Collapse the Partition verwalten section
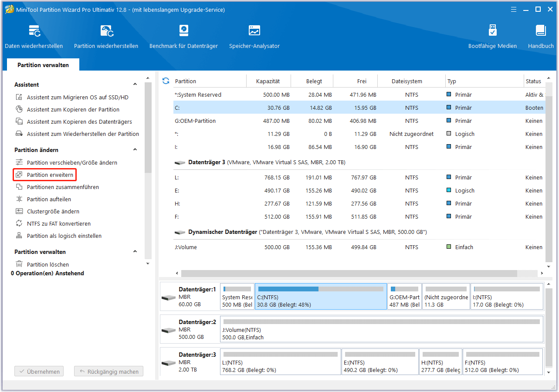The height and width of the screenshot is (392, 559). [135, 252]
